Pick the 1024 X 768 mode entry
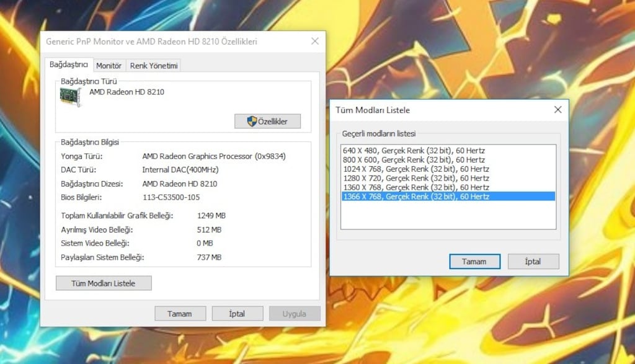Image resolution: width=635 pixels, height=364 pixels. point(448,169)
